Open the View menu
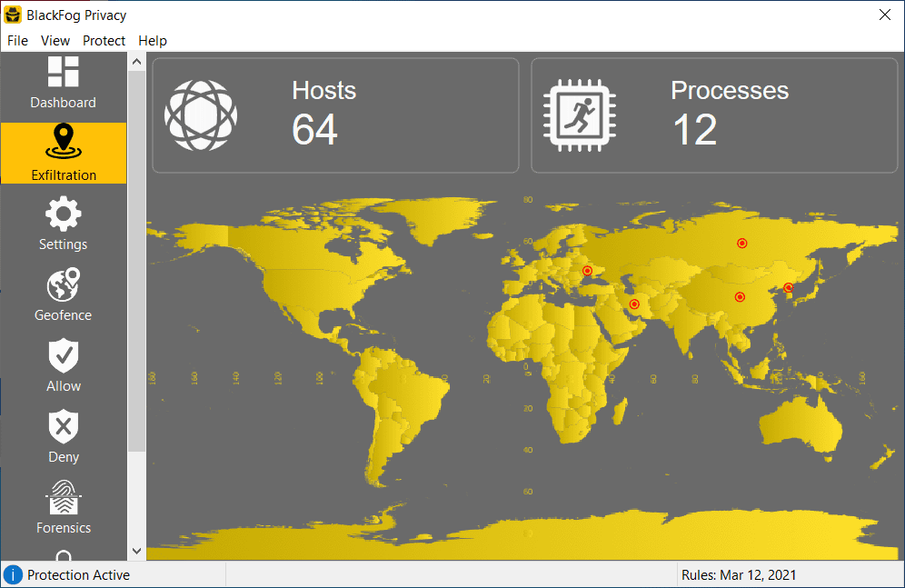The image size is (905, 588). point(55,40)
